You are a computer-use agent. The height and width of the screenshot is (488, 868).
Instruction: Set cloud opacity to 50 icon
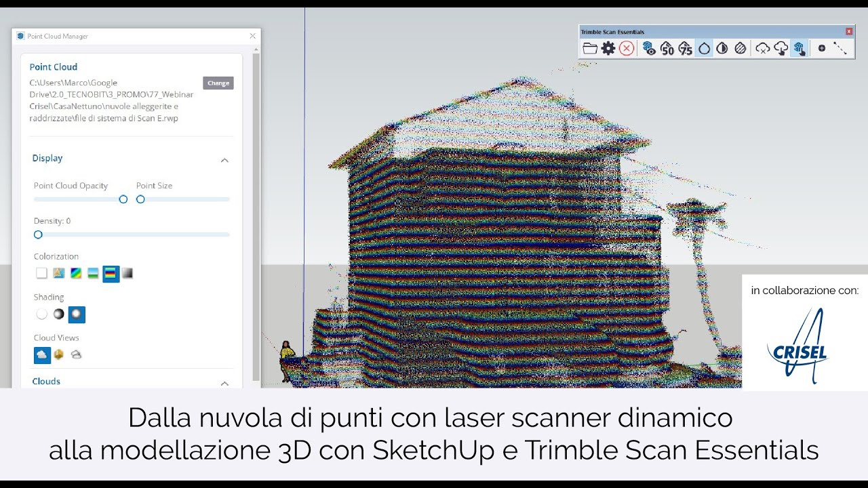[x=667, y=48]
